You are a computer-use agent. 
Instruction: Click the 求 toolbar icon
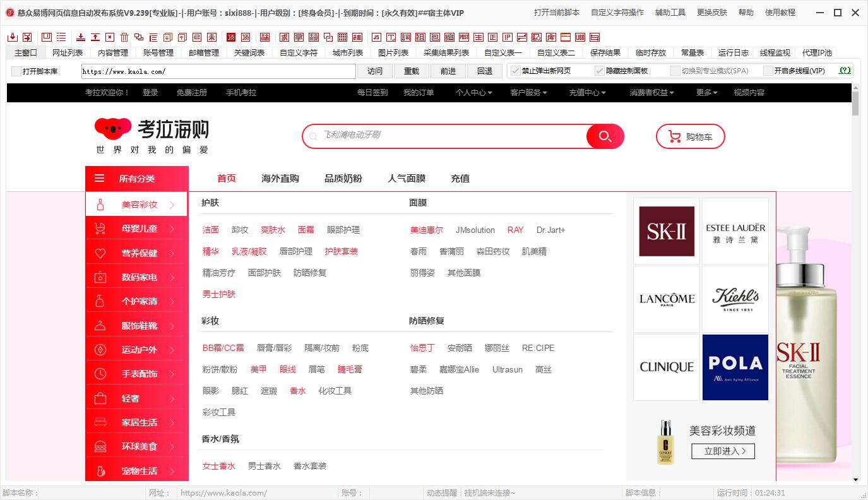coord(284,37)
